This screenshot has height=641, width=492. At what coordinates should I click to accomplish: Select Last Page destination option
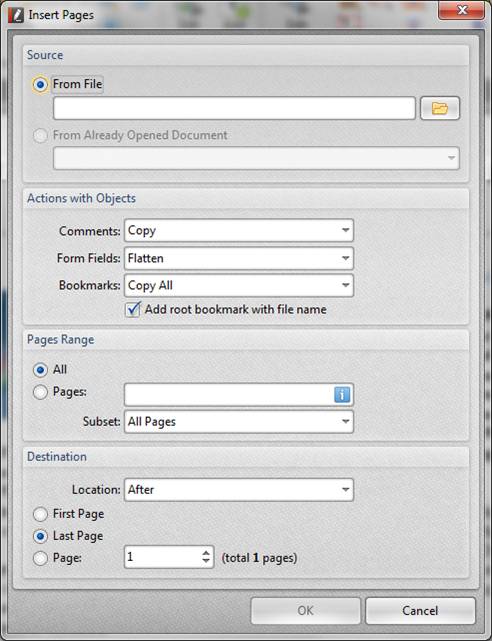click(x=40, y=536)
